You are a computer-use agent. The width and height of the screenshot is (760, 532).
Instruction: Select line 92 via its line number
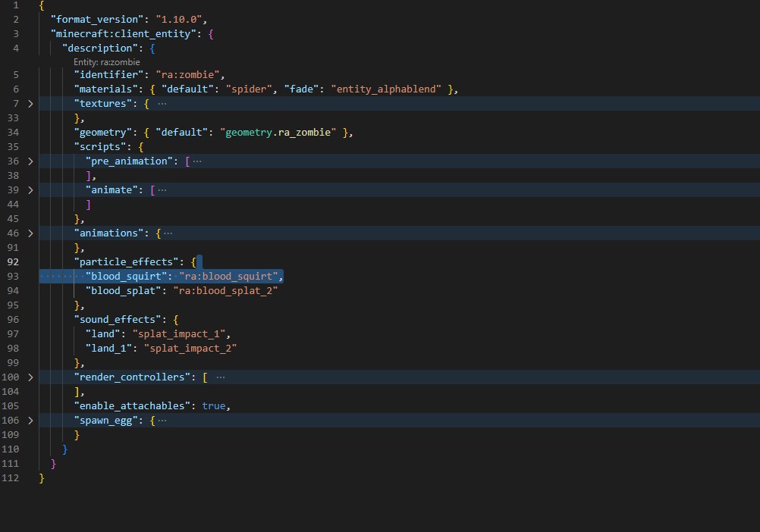[12, 262]
